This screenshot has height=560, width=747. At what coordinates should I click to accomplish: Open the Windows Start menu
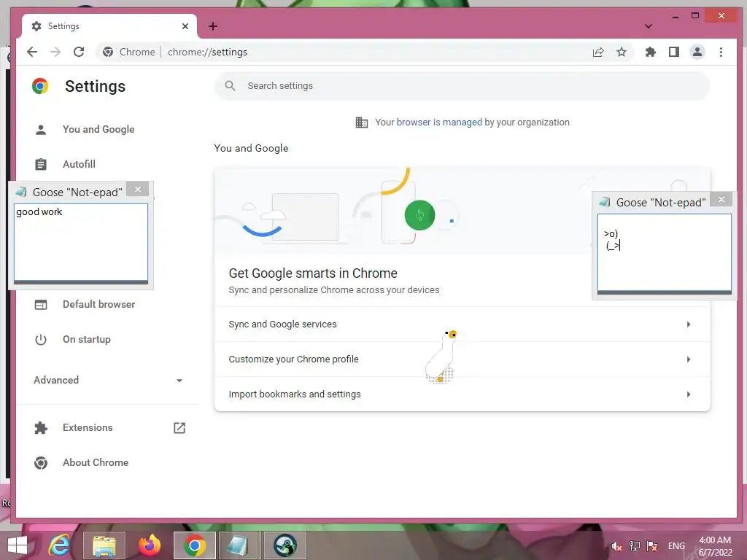[18, 545]
